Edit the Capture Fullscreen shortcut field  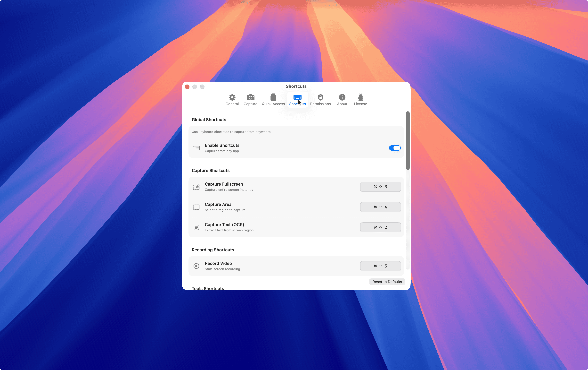380,187
